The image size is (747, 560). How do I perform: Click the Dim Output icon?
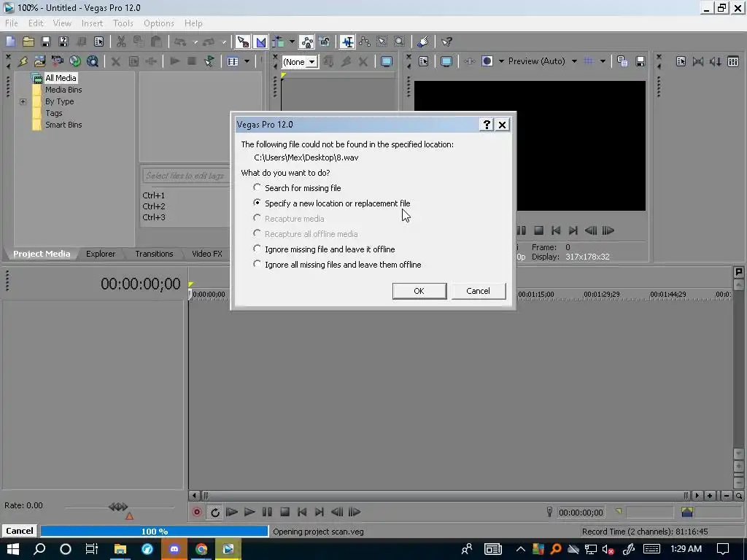coord(715,61)
